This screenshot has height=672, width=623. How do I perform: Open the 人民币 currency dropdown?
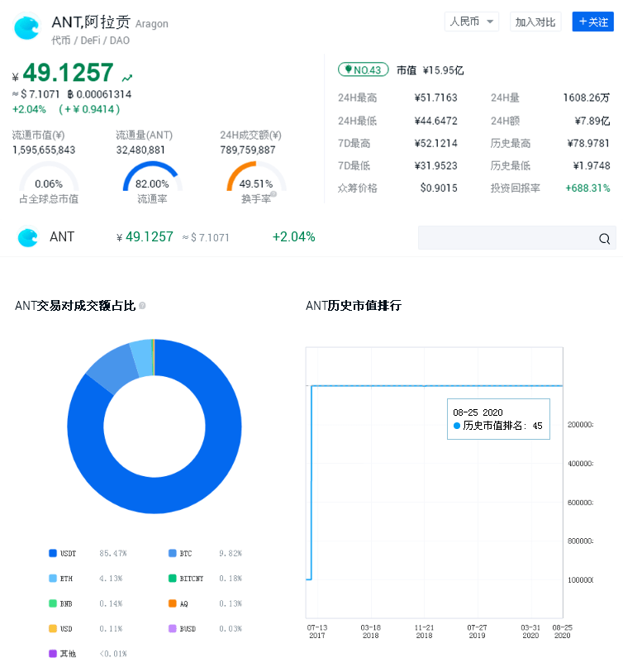click(471, 21)
